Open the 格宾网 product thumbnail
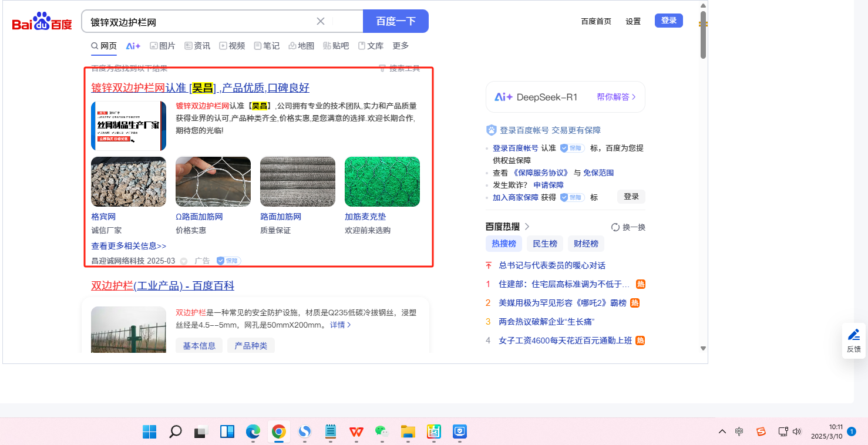Image resolution: width=868 pixels, height=445 pixels. point(129,181)
